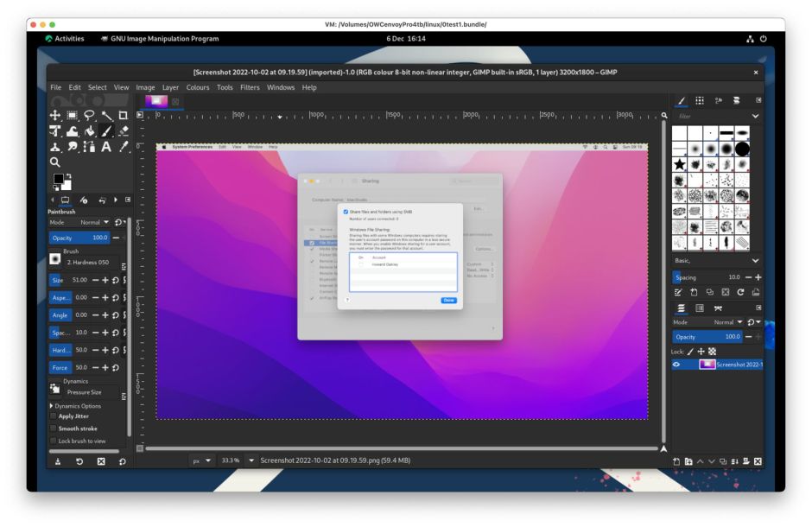Open the Filters menu
812x527 pixels.
coord(250,87)
